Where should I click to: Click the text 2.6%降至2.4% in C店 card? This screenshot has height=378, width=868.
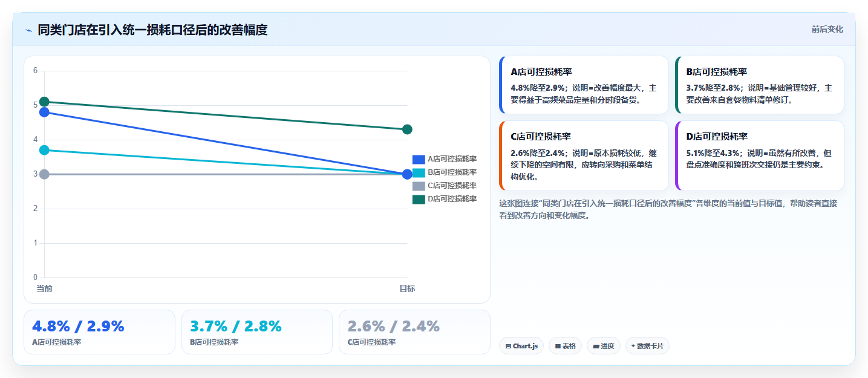(x=538, y=152)
